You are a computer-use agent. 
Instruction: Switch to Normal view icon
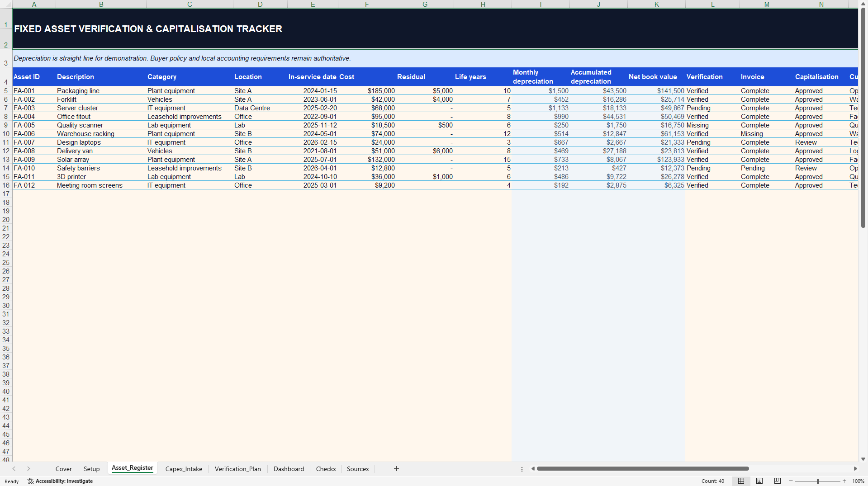pos(741,481)
